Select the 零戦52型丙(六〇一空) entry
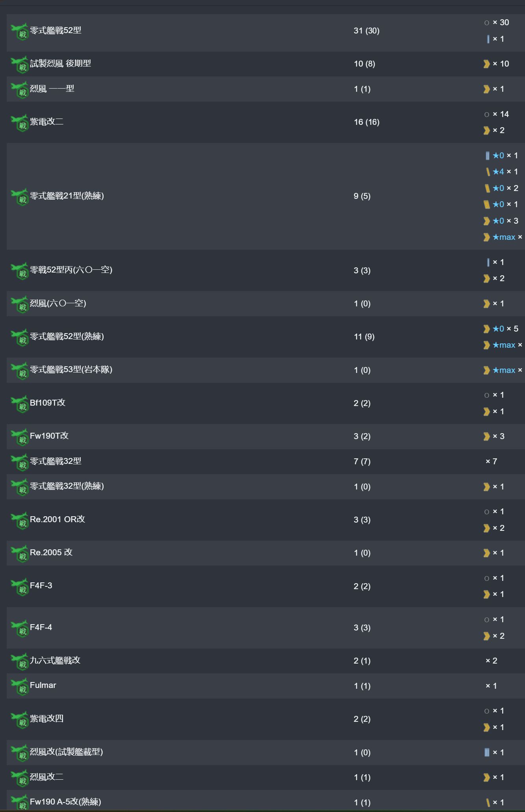 click(71, 270)
